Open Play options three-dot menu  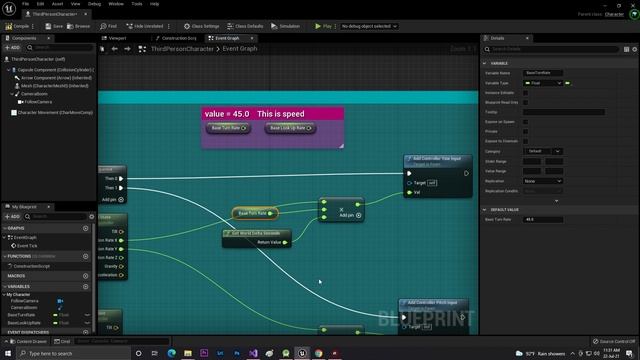(x=336, y=26)
